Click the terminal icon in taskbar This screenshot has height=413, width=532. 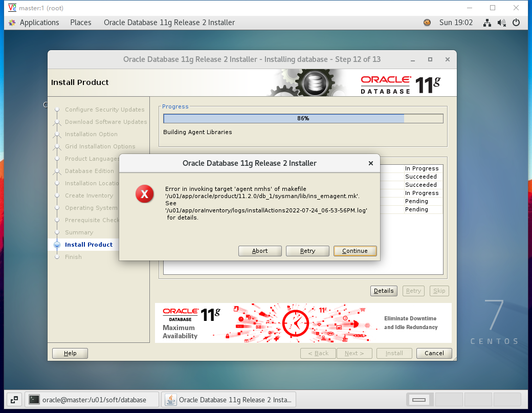pos(34,399)
